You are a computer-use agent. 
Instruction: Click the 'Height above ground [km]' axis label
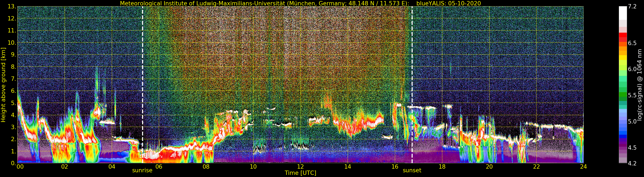click(3, 85)
